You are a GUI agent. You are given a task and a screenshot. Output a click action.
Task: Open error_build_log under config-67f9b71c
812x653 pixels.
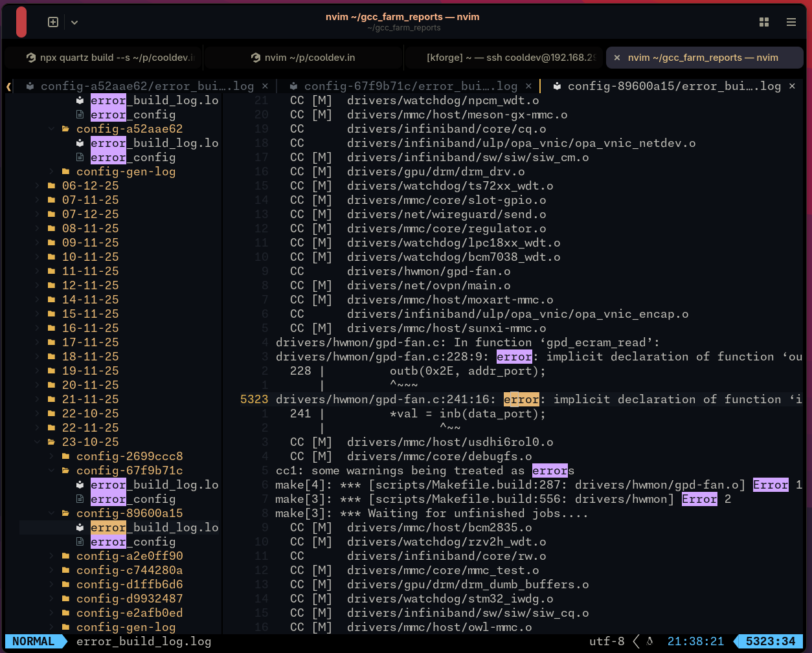pos(153,485)
